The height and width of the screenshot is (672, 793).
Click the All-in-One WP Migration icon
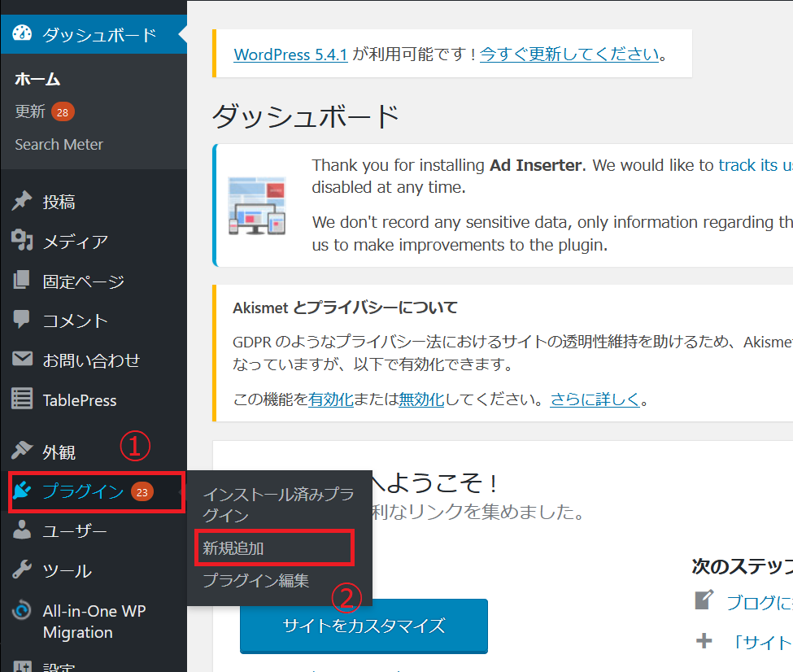(22, 612)
